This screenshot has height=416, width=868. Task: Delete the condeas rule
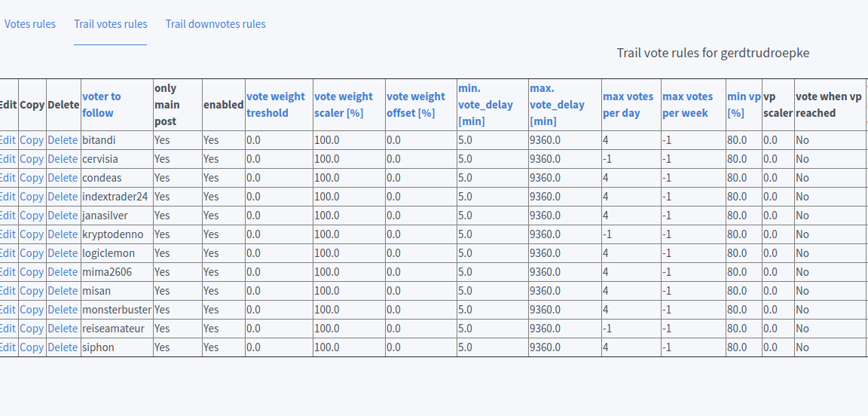pos(63,178)
